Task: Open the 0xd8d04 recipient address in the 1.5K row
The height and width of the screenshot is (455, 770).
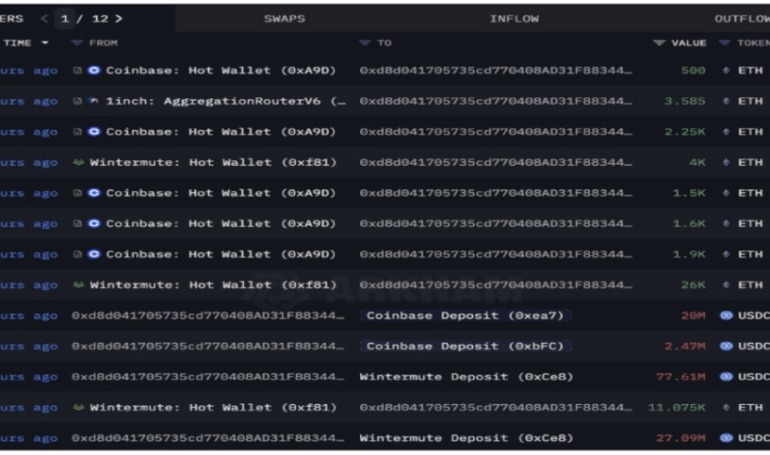Action: point(496,193)
